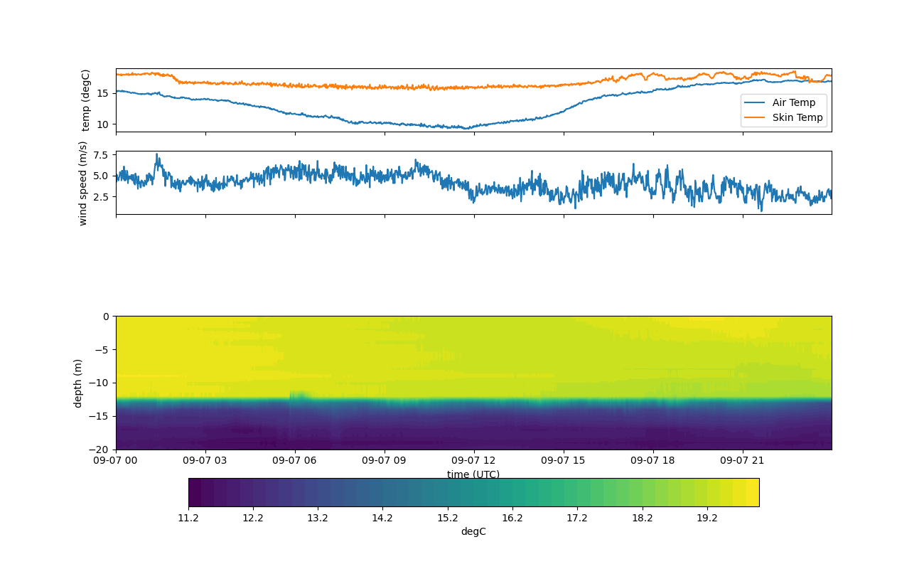The height and width of the screenshot is (569, 924).
Task: Click the Air Temp legend entry
Action: click(x=794, y=102)
